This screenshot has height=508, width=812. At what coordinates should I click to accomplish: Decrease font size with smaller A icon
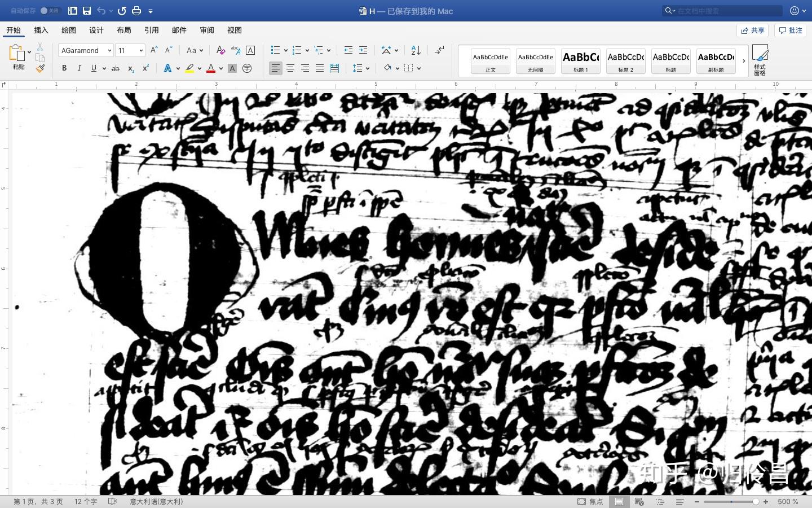(x=168, y=50)
